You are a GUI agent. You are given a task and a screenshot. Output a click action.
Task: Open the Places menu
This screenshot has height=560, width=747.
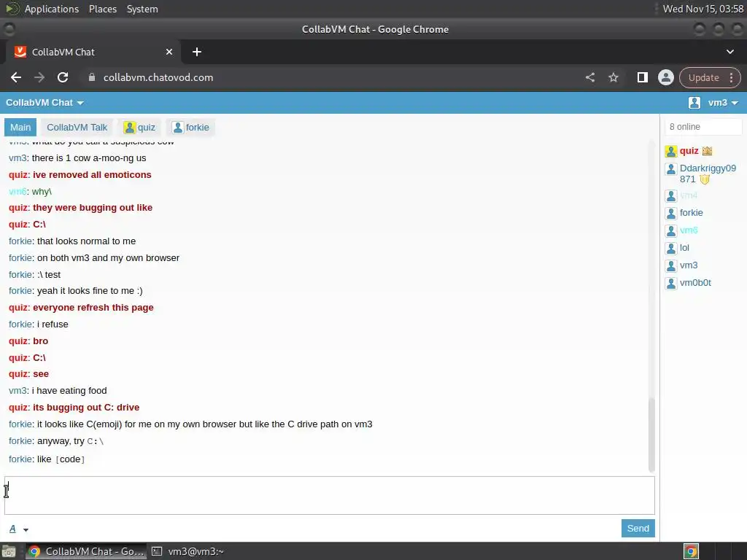pos(103,9)
